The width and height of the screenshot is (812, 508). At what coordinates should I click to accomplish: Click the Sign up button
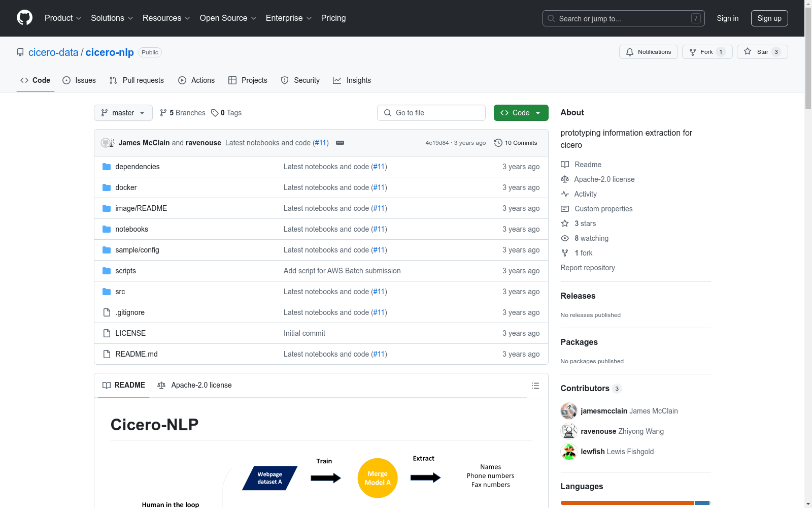coord(769,18)
